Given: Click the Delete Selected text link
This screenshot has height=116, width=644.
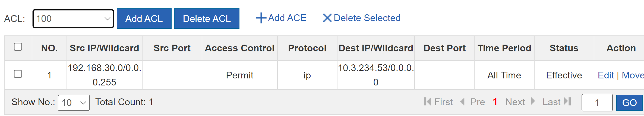Looking at the screenshot, I should (x=367, y=18).
